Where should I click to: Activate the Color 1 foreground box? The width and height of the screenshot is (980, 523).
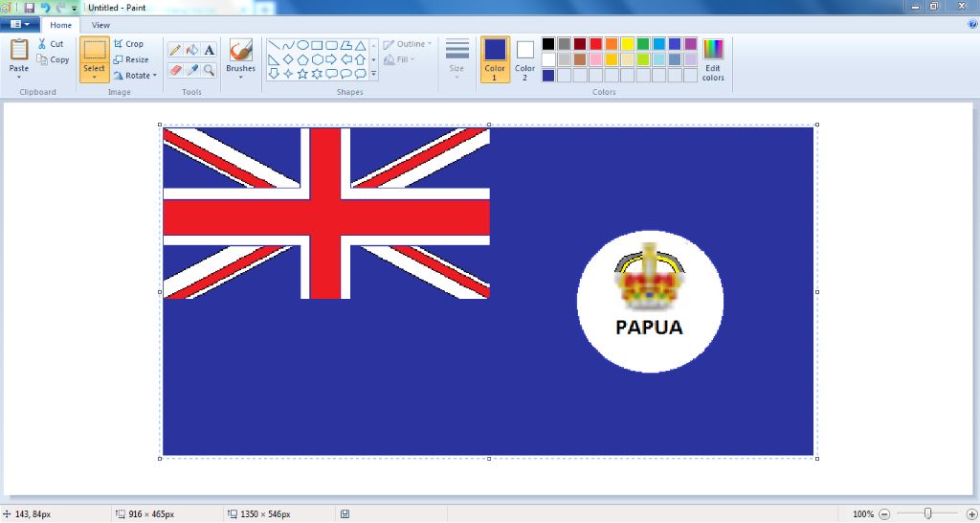point(495,59)
